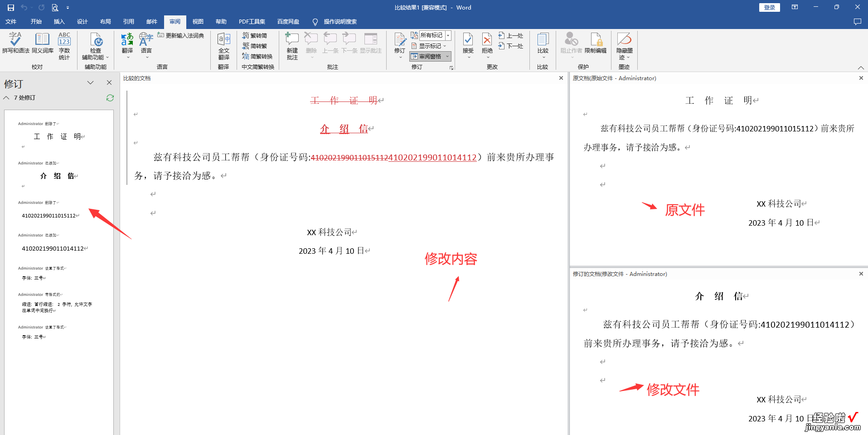Open the comments speech-bubble icon at top right
This screenshot has width=868, height=435.
point(857,22)
